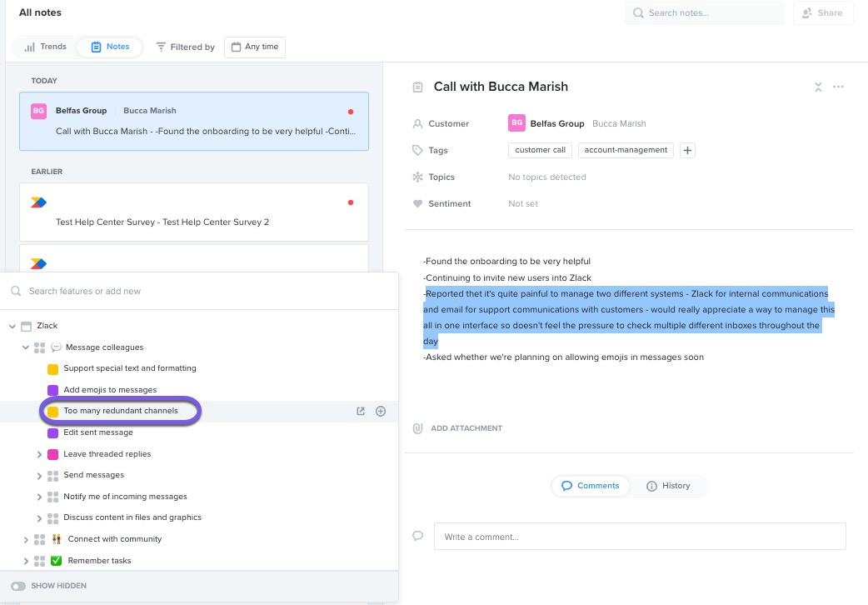Click the Add Attachment link
This screenshot has width=868, height=605.
click(466, 428)
